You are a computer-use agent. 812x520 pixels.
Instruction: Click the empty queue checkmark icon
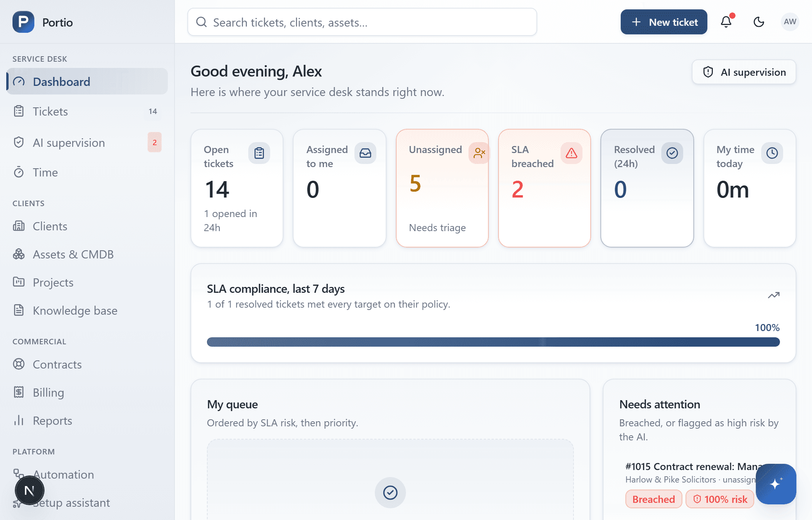pyautogui.click(x=390, y=493)
